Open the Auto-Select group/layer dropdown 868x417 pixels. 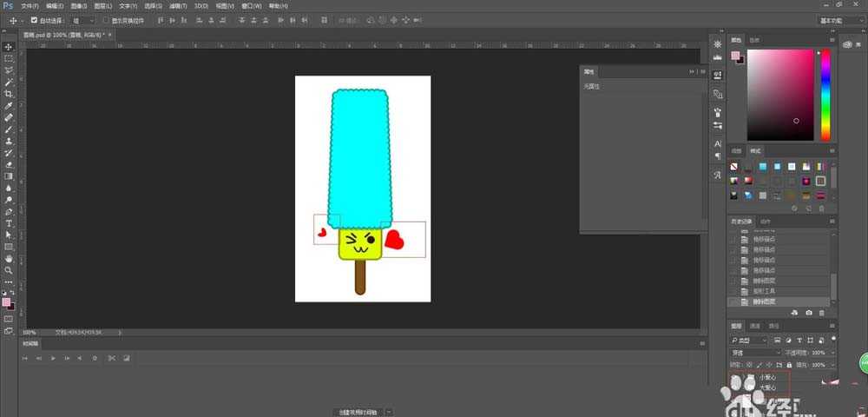point(82,19)
